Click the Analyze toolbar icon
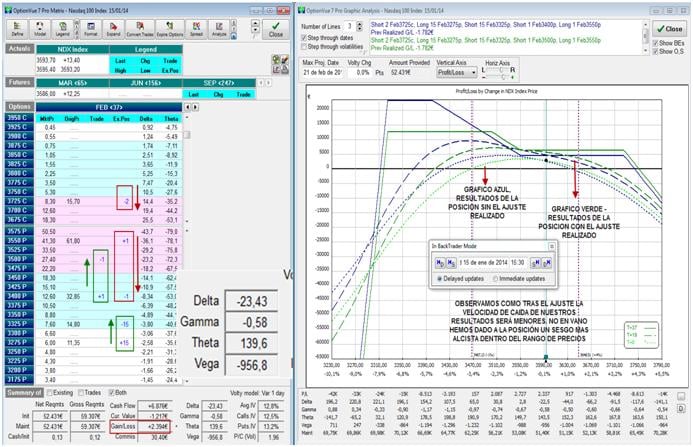This screenshot has width=693, height=447. (219, 27)
